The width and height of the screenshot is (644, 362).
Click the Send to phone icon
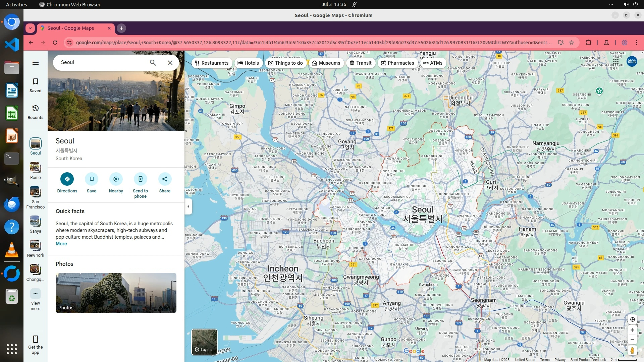pos(140,179)
